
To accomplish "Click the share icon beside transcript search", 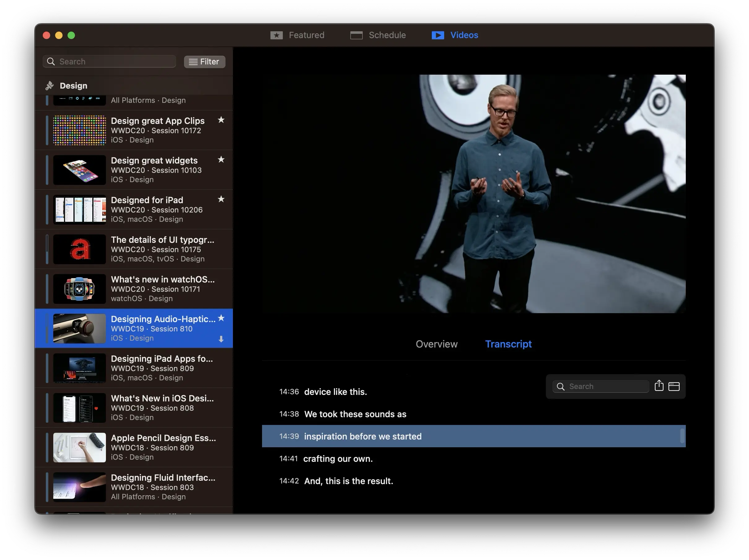I will (x=659, y=386).
